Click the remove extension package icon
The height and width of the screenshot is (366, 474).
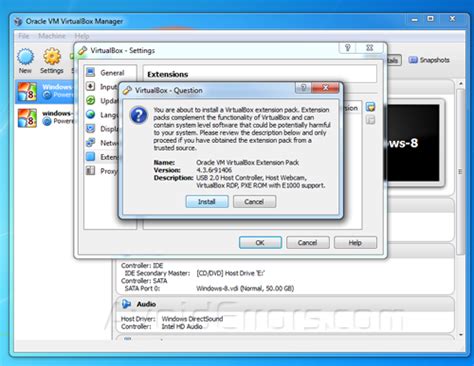(x=370, y=120)
